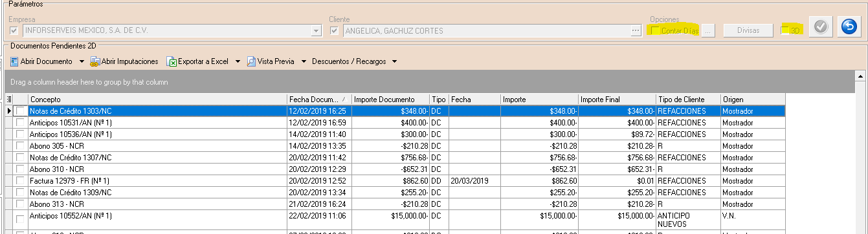Enable the Contar Días checkbox
868x234 pixels.
tap(655, 30)
